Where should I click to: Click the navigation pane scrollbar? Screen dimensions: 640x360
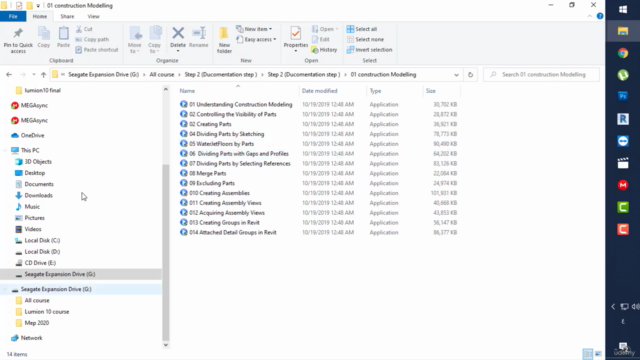tap(166, 252)
